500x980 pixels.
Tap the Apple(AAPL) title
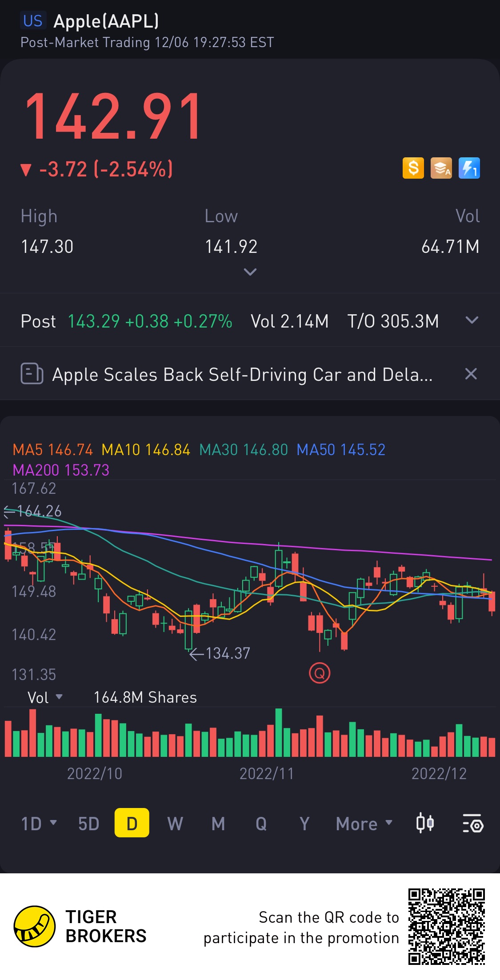(106, 21)
